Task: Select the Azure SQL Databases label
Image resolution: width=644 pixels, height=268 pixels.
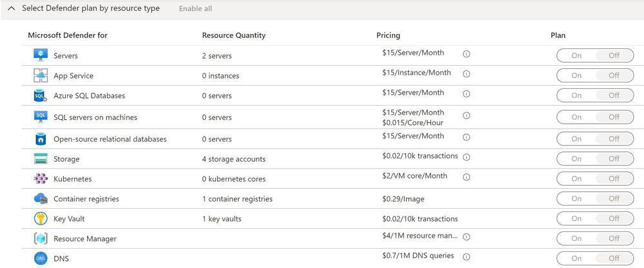Action: pyautogui.click(x=89, y=95)
